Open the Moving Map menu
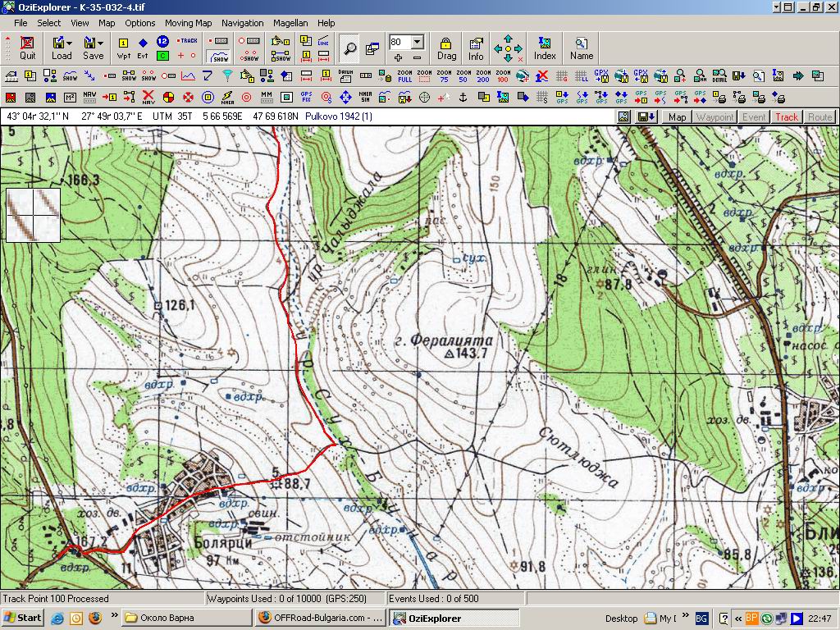 click(188, 23)
